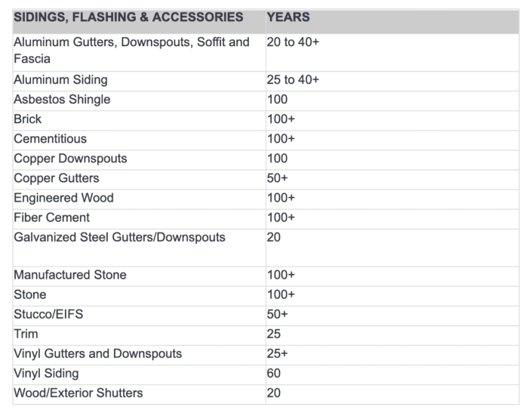Image resolution: width=532 pixels, height=410 pixels.
Task: Select the Vinyl Gutters and Downspouts cell
Action: [97, 353]
